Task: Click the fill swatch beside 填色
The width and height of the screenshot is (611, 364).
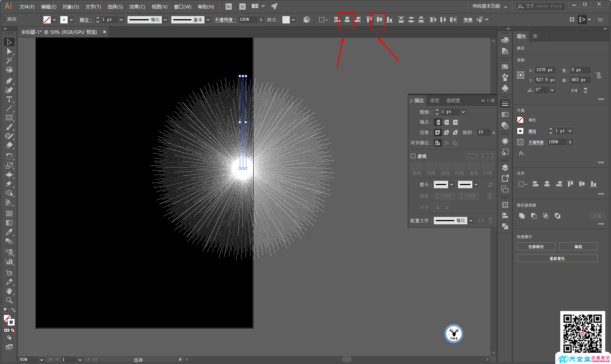Action: (x=520, y=120)
